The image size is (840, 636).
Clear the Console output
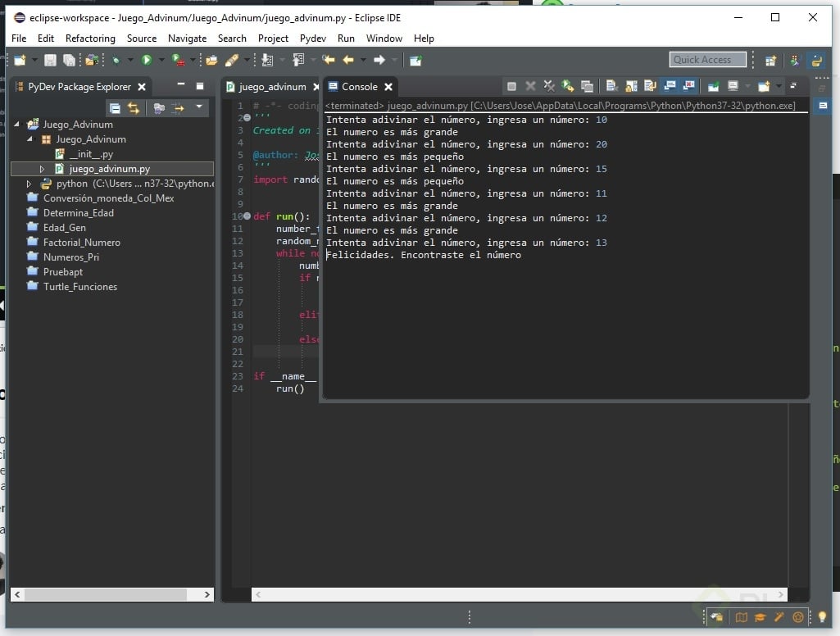coord(611,86)
